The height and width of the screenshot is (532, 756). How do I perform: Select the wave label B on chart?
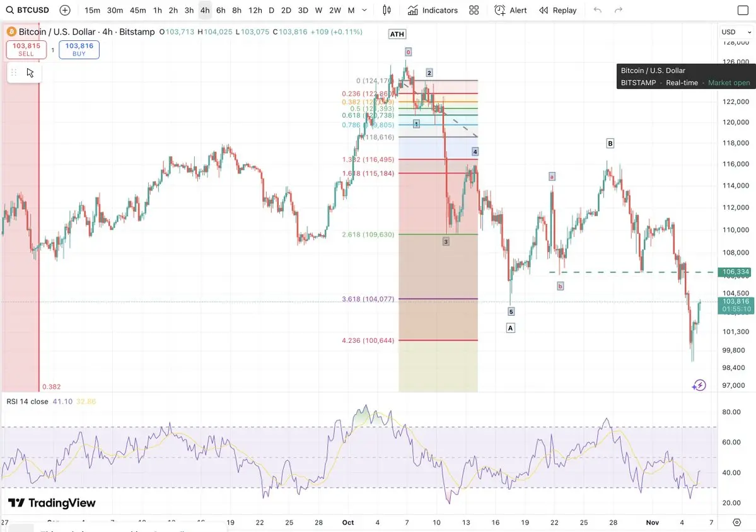(610, 143)
